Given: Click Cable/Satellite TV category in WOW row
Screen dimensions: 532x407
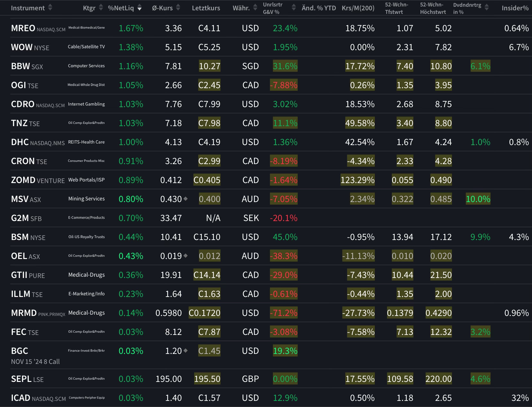Looking at the screenshot, I should (86, 47).
